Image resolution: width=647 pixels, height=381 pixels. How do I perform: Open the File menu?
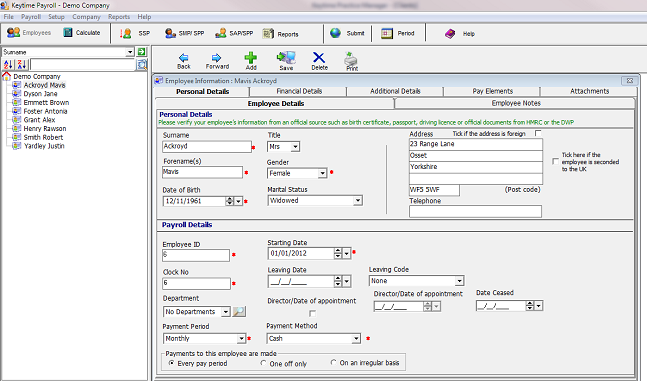click(x=8, y=17)
